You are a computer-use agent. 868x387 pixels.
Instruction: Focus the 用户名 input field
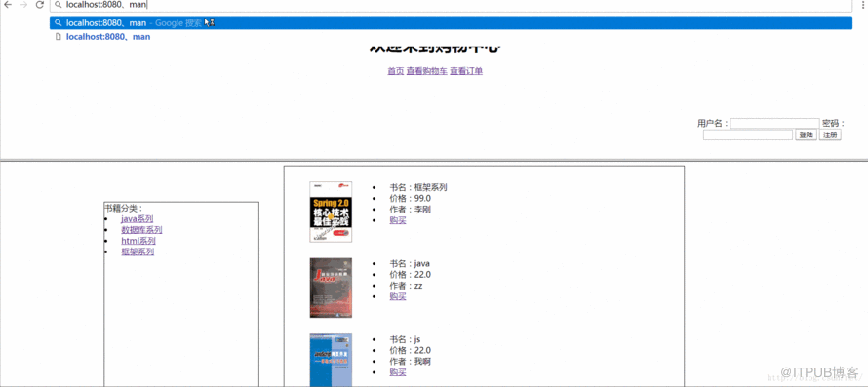(x=774, y=124)
